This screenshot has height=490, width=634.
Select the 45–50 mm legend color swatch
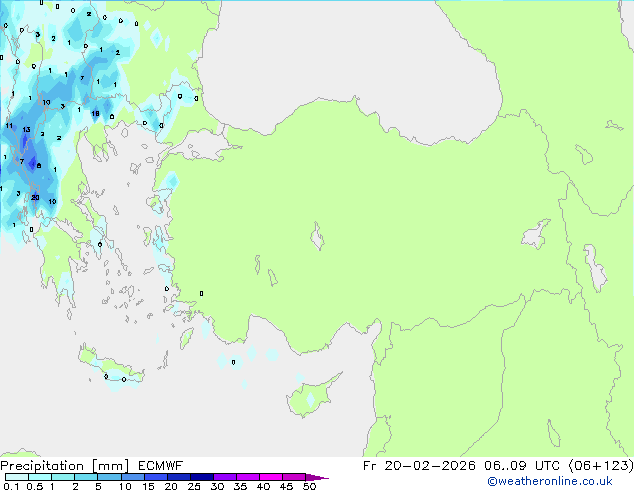coord(294,477)
